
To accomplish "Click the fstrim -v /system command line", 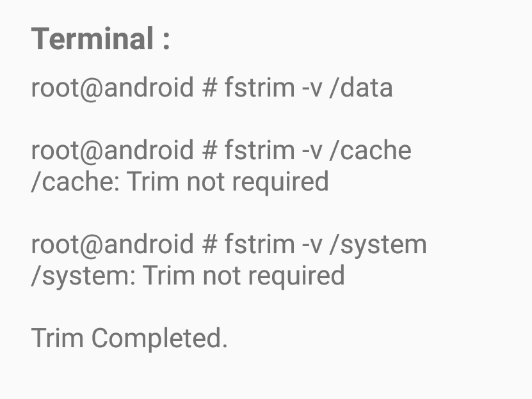I will pyautogui.click(x=229, y=245).
